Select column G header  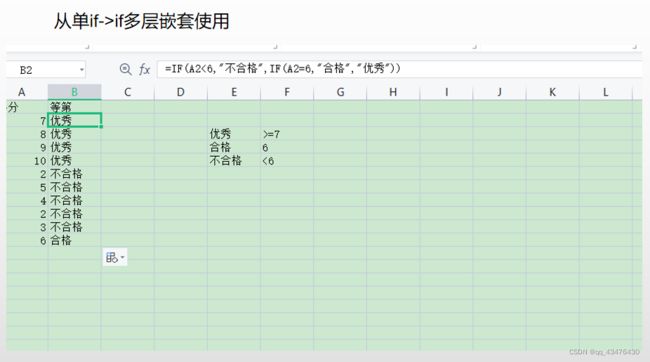coord(340,92)
